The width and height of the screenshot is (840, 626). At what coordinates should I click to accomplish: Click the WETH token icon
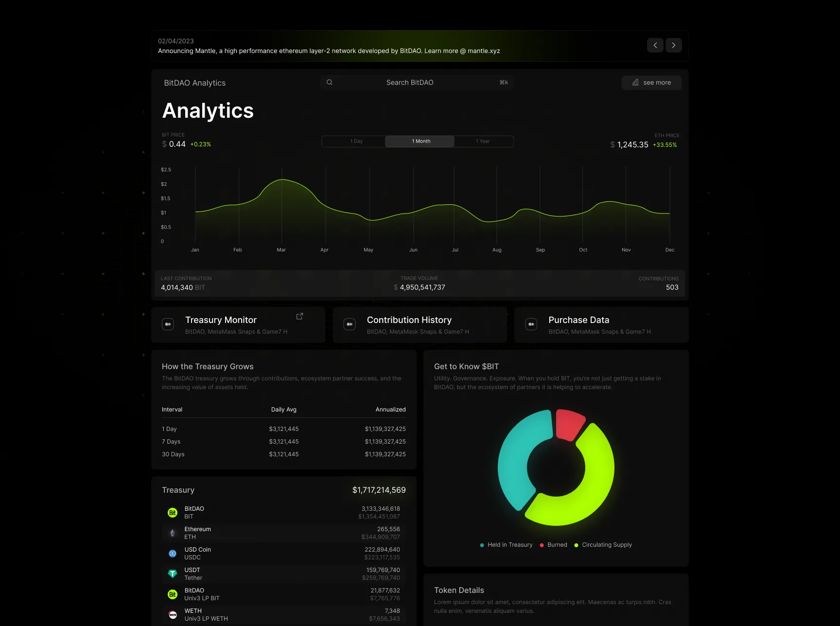(x=173, y=615)
